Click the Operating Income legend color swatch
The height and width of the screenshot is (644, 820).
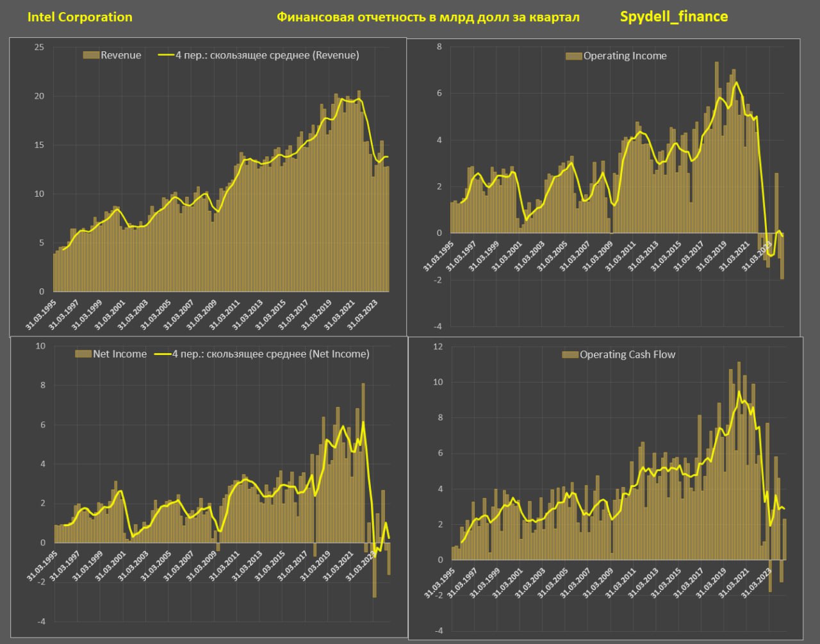pos(573,56)
